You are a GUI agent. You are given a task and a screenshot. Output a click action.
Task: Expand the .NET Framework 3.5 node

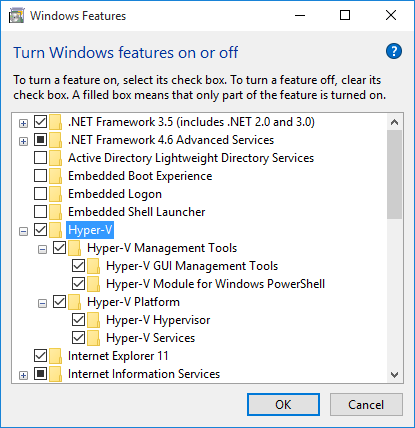click(x=23, y=124)
